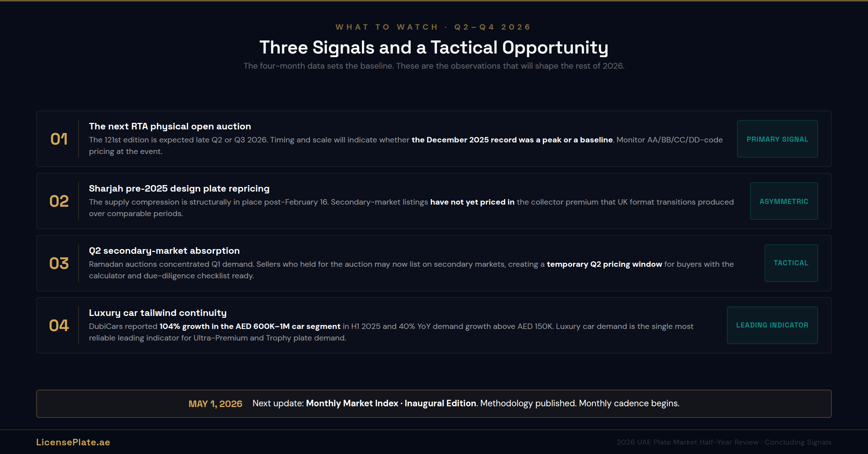Select the PRIMARY SIGNAL badge

click(777, 139)
